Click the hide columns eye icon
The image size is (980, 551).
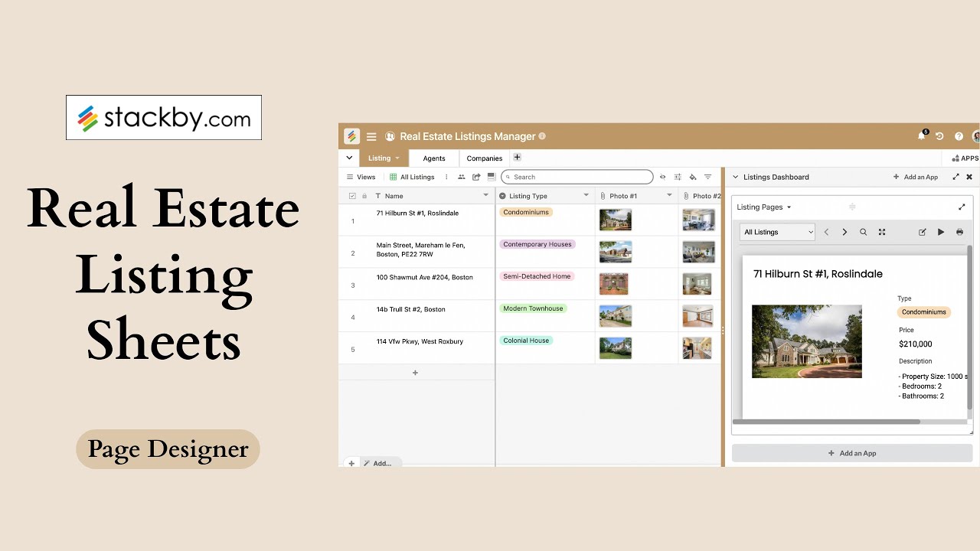(x=663, y=177)
